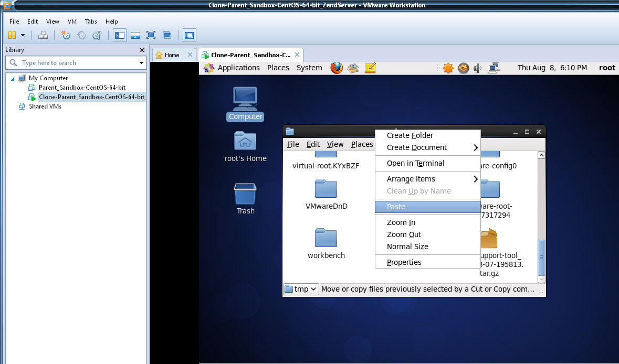
Task: Enter full screen mode
Action: tap(151, 35)
